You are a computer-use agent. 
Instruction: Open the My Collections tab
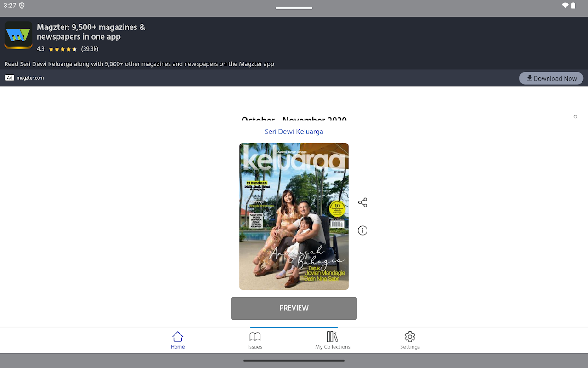click(x=333, y=340)
